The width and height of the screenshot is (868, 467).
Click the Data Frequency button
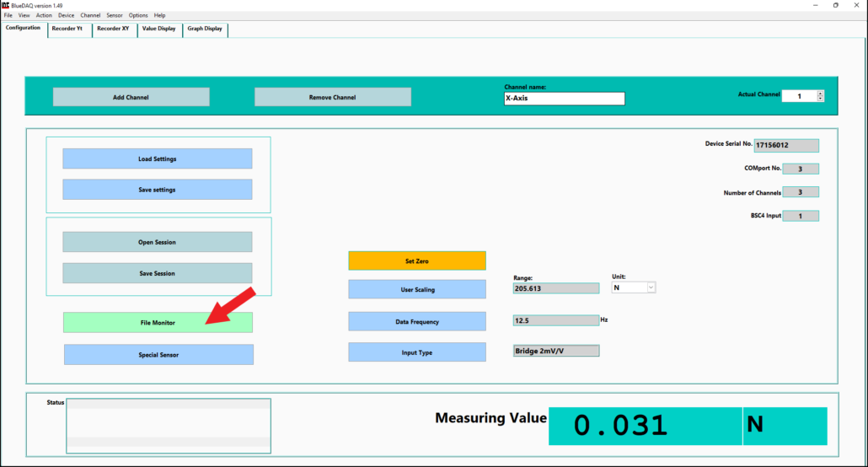pos(416,321)
